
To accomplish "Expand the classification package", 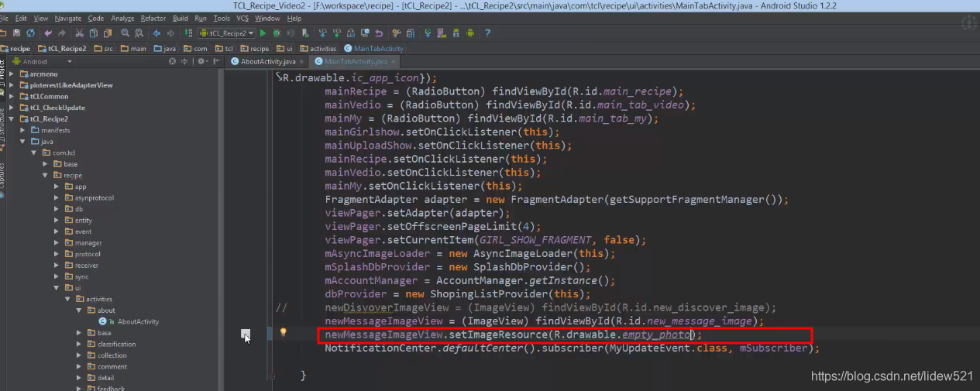I will tap(79, 344).
